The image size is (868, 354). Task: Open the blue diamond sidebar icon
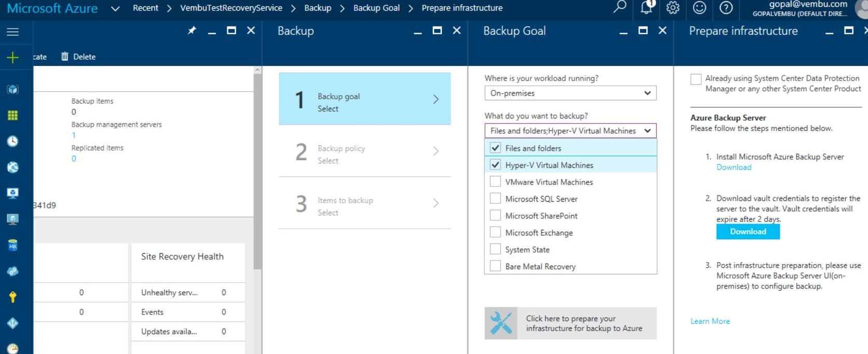pos(12,323)
